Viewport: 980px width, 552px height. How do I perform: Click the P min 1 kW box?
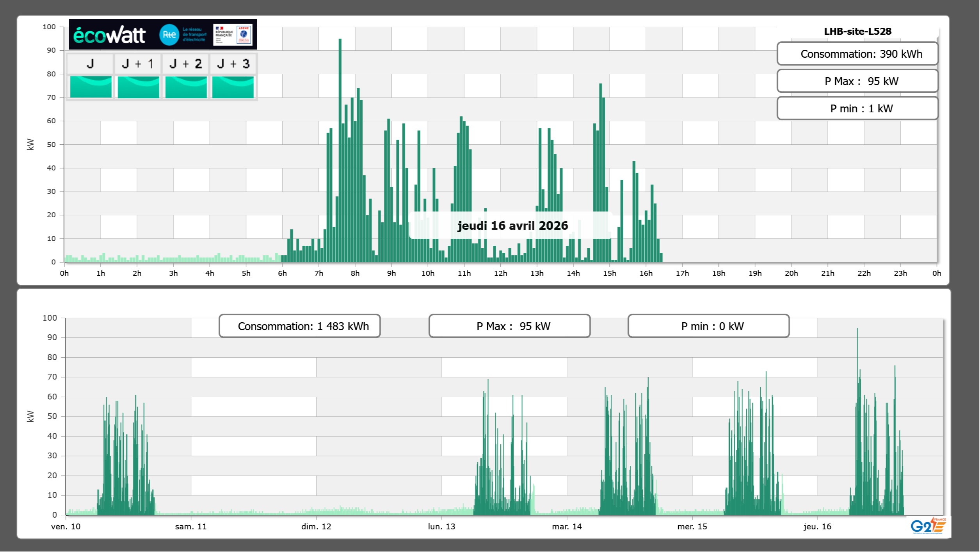pos(857,108)
